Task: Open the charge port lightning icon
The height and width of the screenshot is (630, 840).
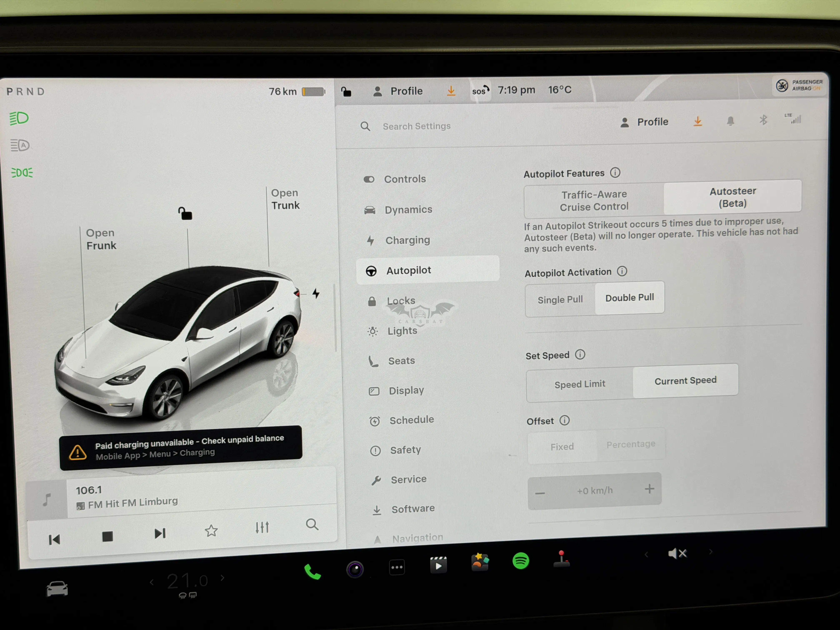Action: [316, 293]
